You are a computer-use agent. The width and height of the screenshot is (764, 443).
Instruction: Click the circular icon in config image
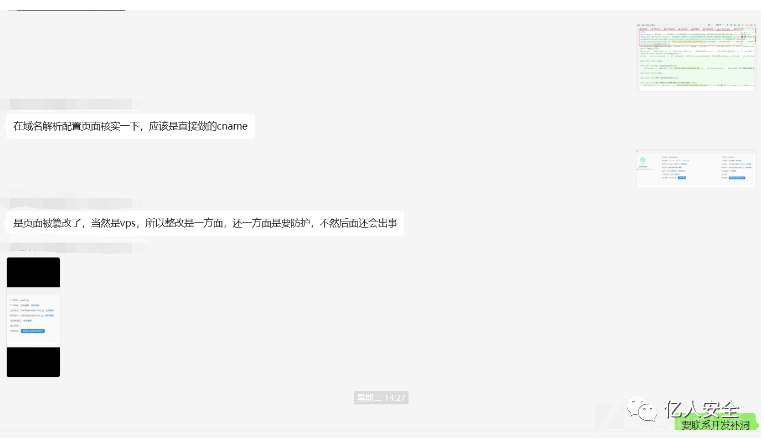click(642, 160)
